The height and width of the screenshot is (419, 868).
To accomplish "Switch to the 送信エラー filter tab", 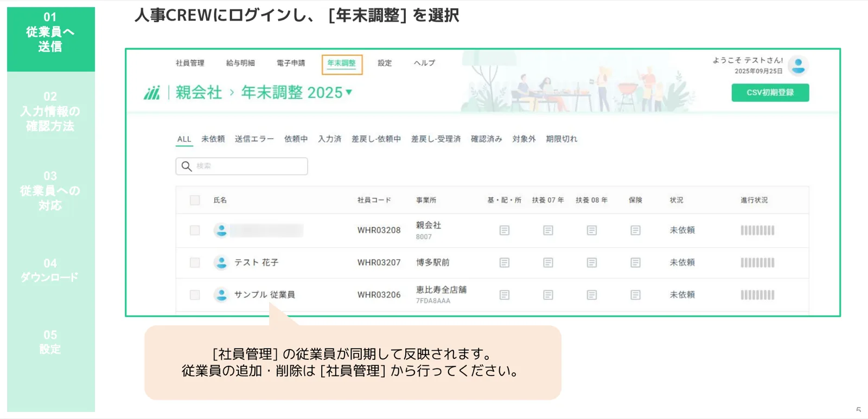I will tap(254, 139).
